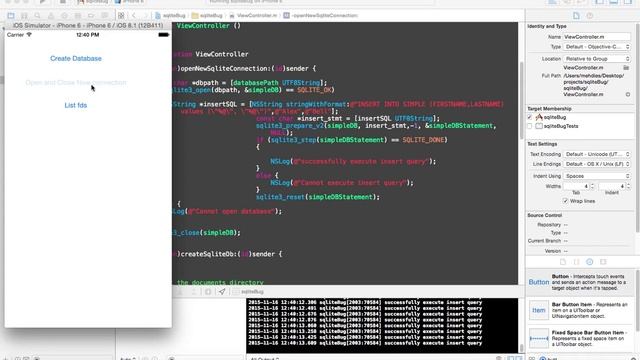The height and width of the screenshot is (360, 640).
Task: Tap the List fds button
Action: tap(76, 105)
